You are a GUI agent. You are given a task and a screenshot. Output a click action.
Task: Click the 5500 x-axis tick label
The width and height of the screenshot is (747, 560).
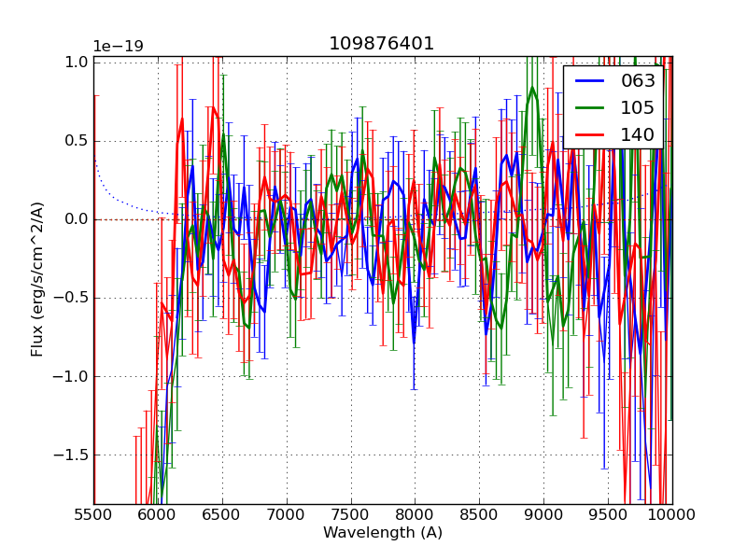[x=93, y=514]
